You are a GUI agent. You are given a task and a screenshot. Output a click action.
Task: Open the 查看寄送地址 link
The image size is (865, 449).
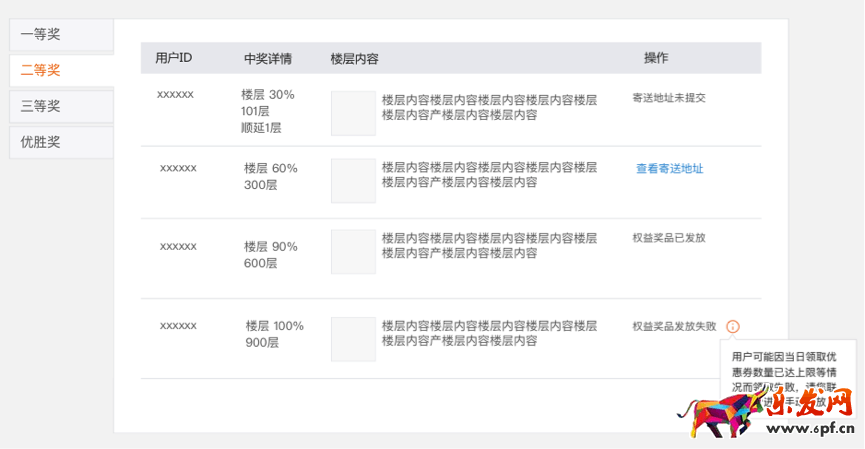pyautogui.click(x=669, y=169)
